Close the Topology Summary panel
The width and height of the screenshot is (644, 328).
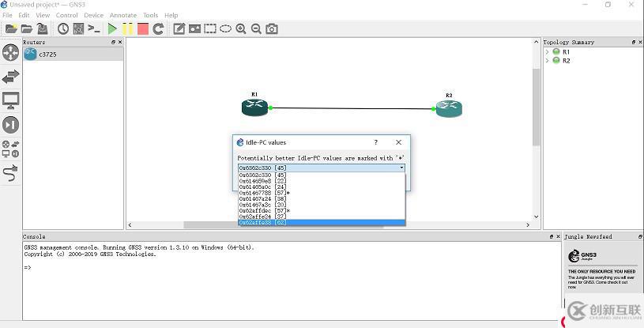(640, 42)
